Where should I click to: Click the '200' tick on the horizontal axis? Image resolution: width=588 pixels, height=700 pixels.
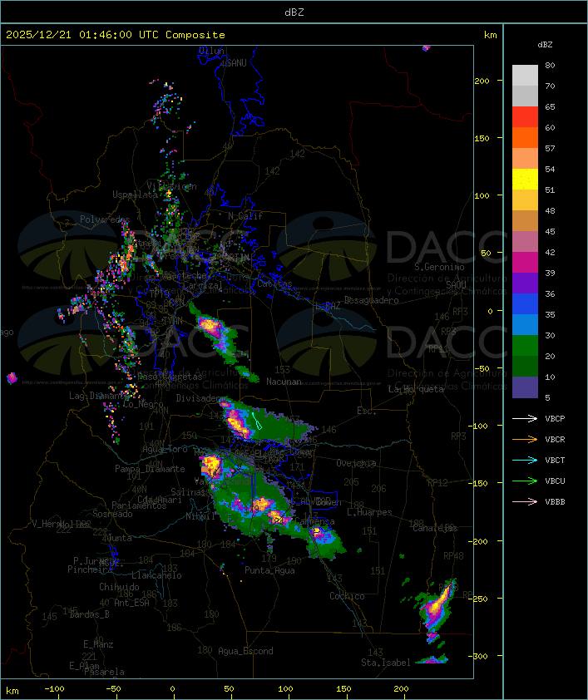[x=401, y=689]
